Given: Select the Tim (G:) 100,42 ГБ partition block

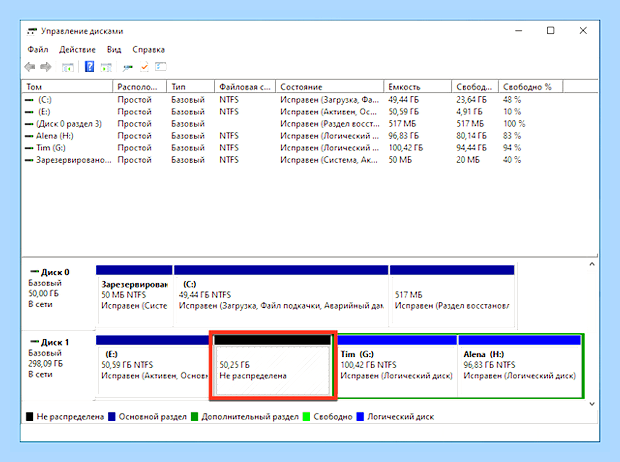Looking at the screenshot, I should (397, 365).
